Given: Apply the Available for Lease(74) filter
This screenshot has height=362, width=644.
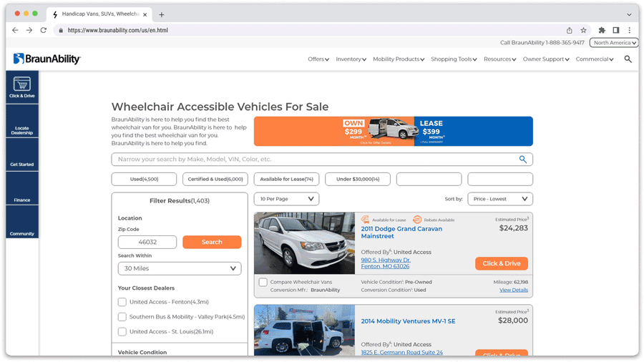Looking at the screenshot, I should point(286,179).
